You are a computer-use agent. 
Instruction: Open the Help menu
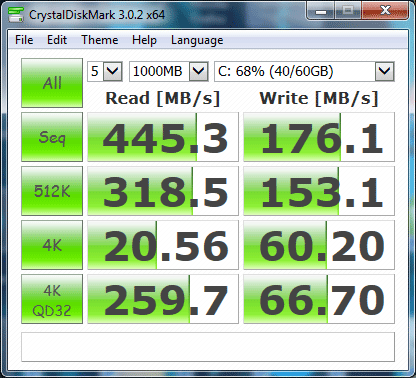pyautogui.click(x=144, y=40)
